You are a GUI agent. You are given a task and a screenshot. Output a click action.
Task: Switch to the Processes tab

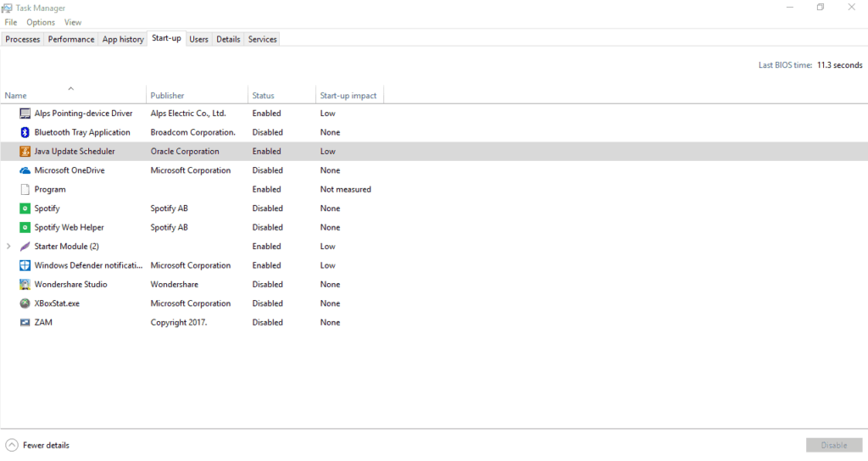click(x=23, y=39)
